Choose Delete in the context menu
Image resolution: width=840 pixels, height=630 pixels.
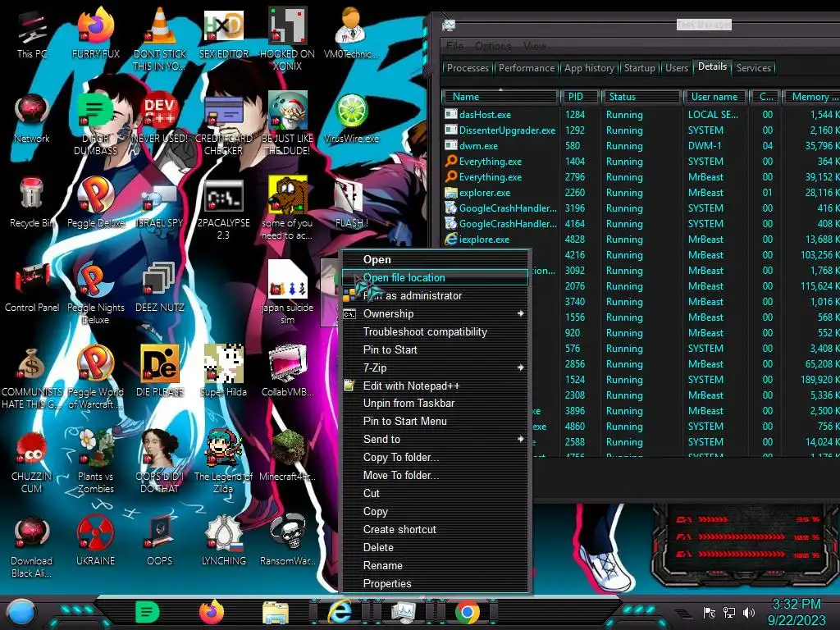coord(435,547)
